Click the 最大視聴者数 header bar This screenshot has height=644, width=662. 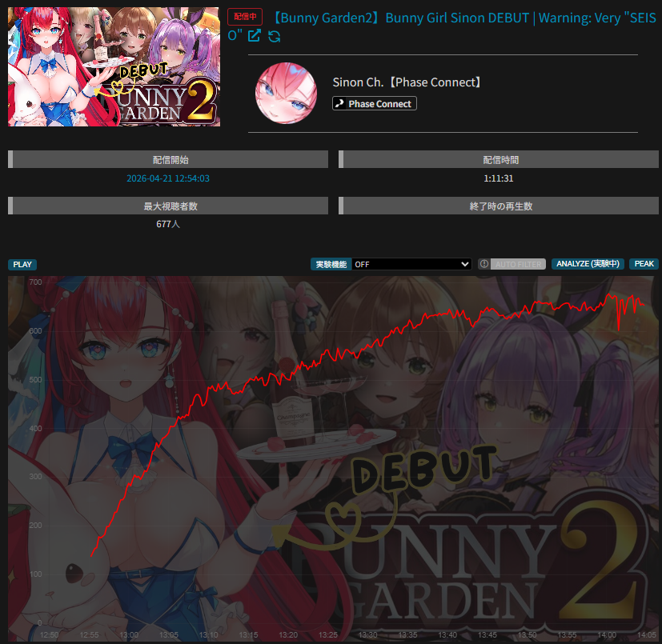168,206
